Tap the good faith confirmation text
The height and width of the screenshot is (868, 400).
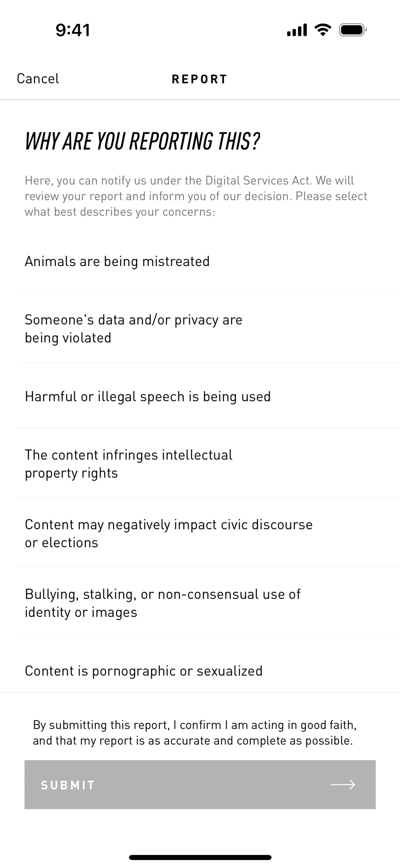[194, 732]
